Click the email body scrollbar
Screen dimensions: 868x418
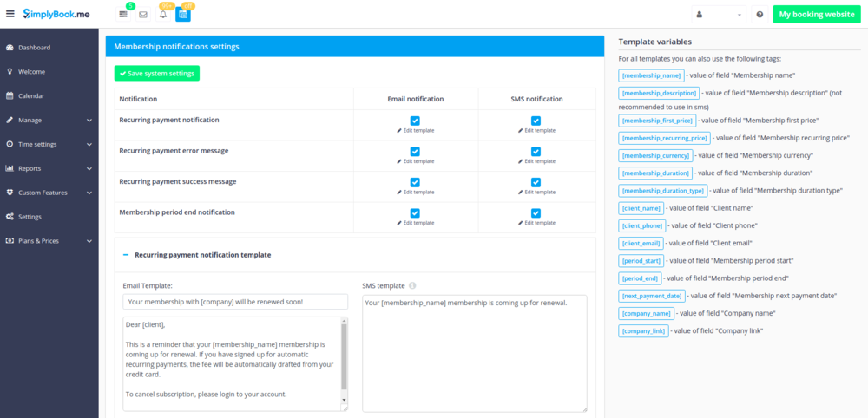click(344, 362)
